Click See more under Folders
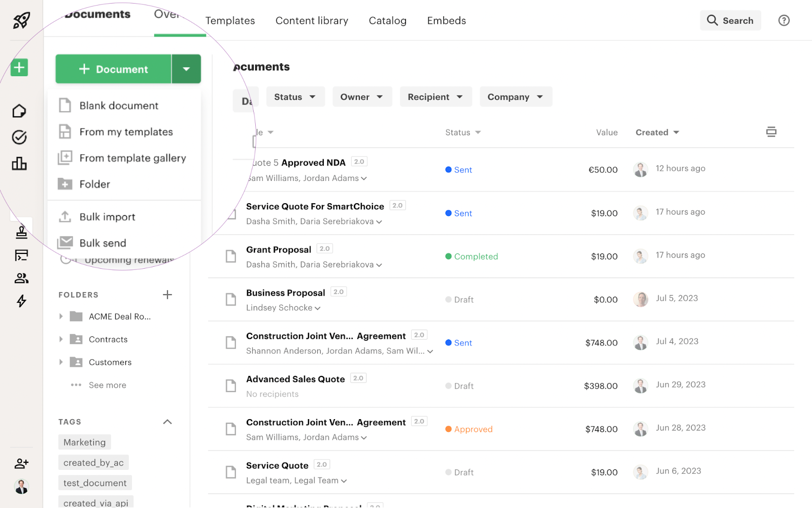Image resolution: width=812 pixels, height=508 pixels. pos(108,385)
